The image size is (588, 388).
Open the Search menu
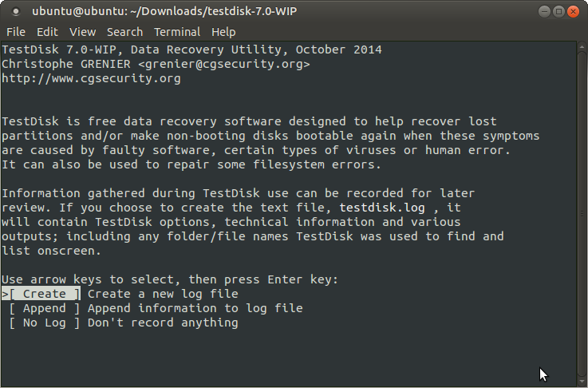pyautogui.click(x=124, y=32)
